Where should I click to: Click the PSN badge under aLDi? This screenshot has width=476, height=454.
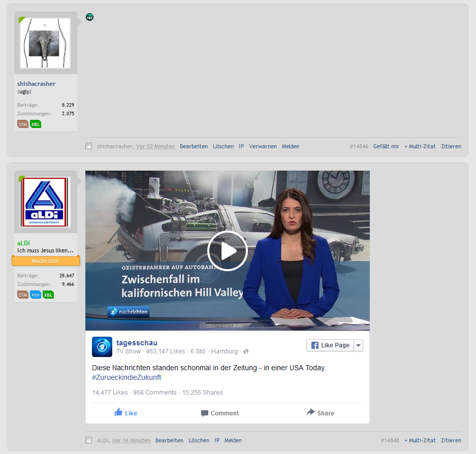[36, 295]
